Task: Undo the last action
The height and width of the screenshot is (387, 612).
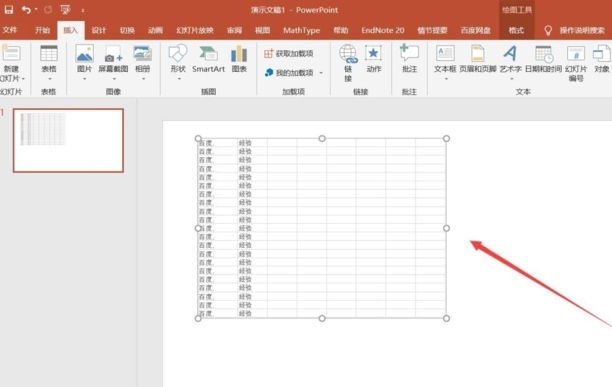Action: coord(26,10)
